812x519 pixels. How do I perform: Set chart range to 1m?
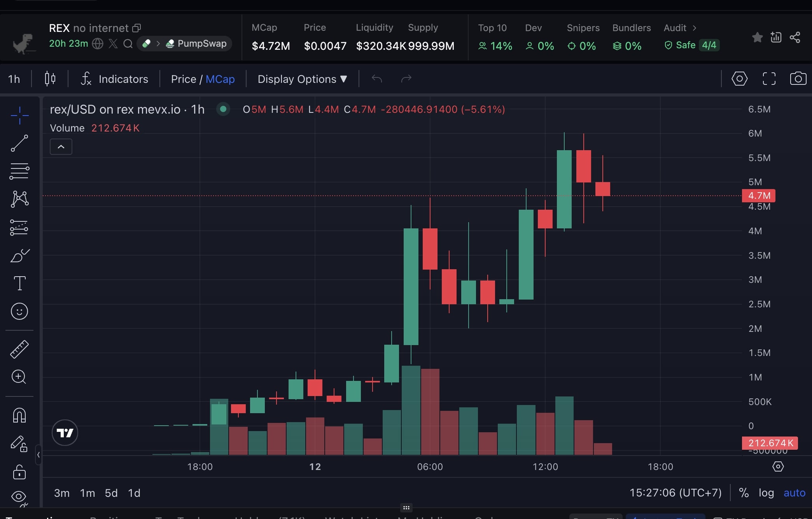click(x=87, y=493)
